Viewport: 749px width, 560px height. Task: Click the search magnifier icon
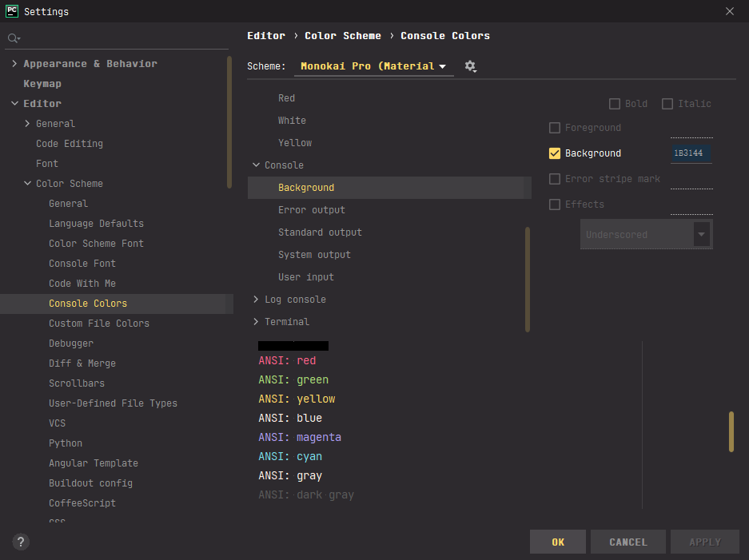coord(13,38)
